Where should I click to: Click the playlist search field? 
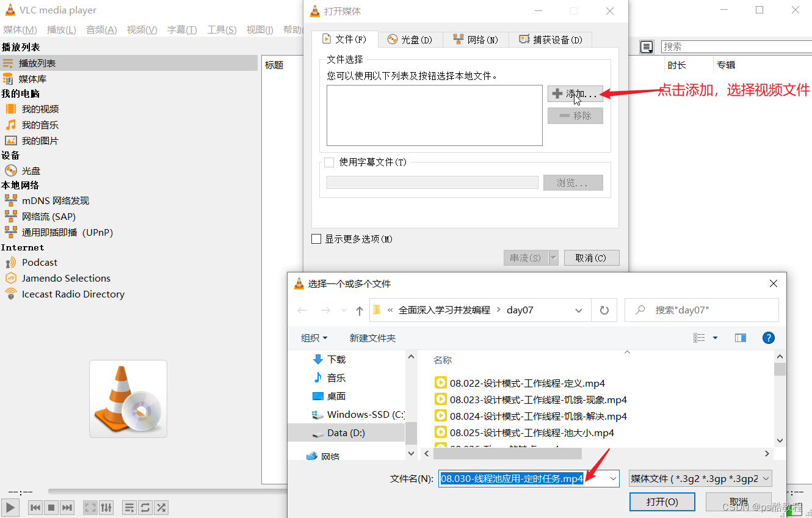coord(737,46)
